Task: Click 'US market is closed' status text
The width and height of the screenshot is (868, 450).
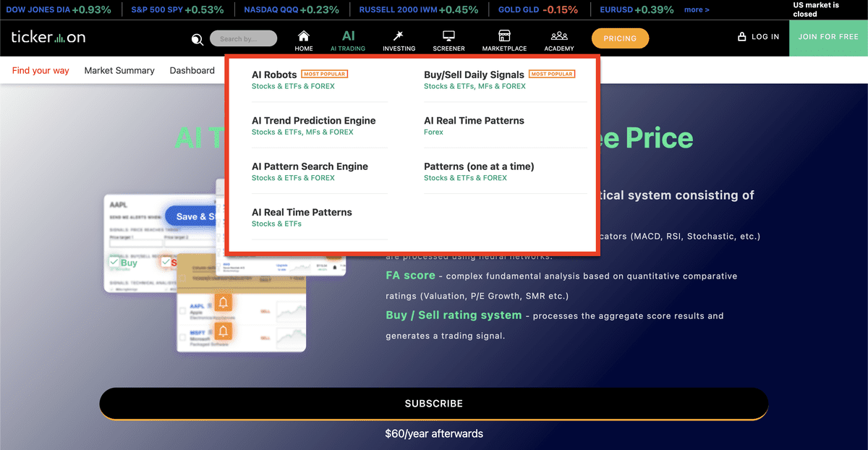Action: [x=816, y=9]
